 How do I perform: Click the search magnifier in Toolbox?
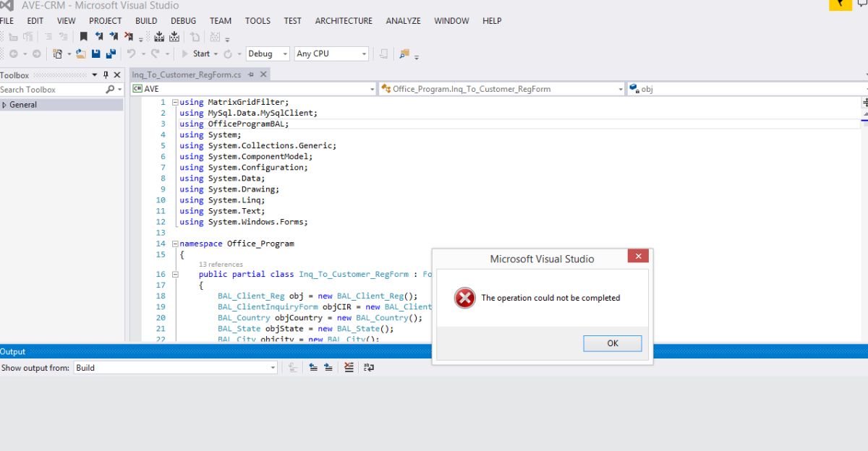coord(110,90)
